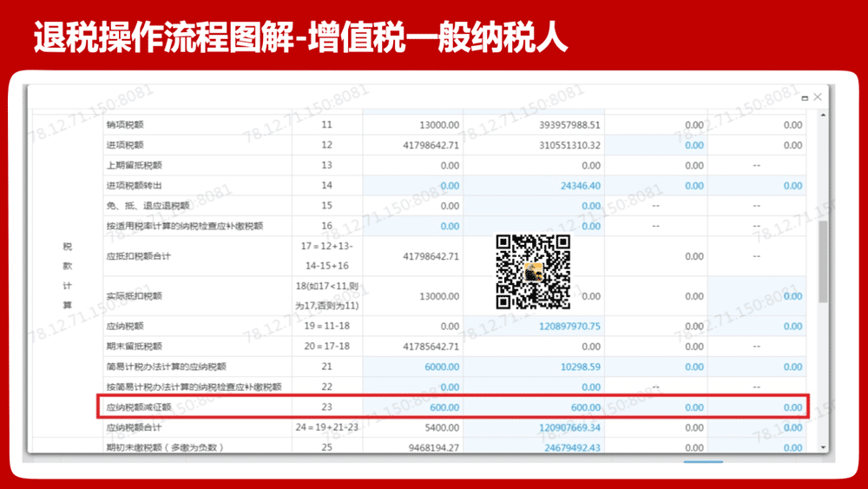Edit the 6000.00 cell in row 21
The height and width of the screenshot is (489, 868).
pos(442,367)
